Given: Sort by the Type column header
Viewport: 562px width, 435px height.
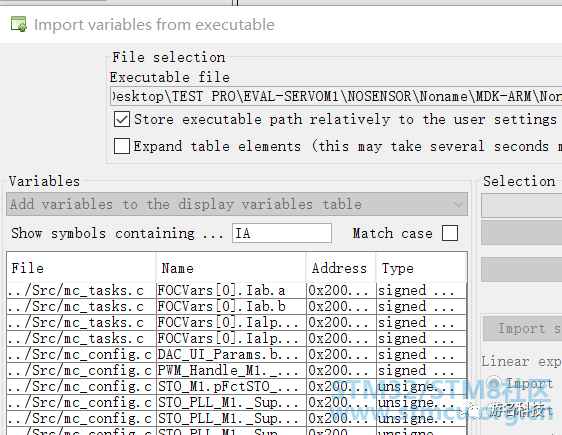Looking at the screenshot, I should click(421, 268).
